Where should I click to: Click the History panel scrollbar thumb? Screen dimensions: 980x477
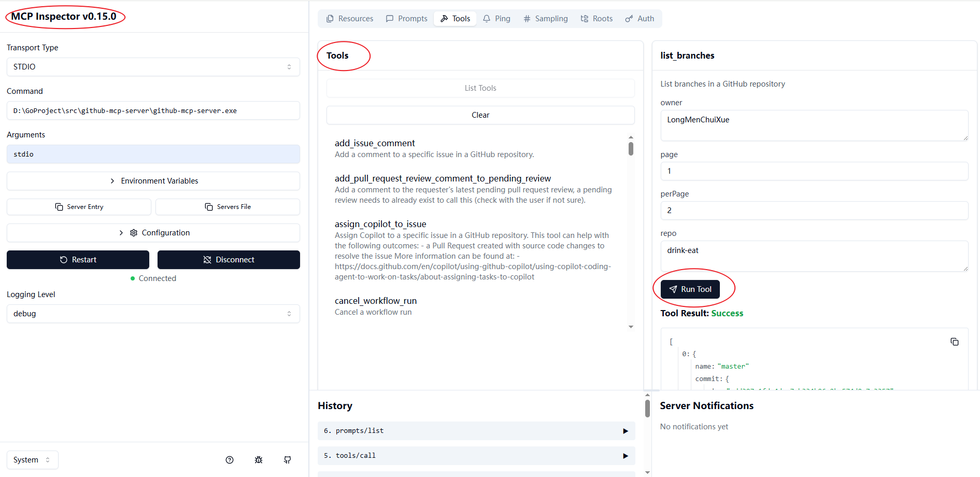tap(647, 408)
